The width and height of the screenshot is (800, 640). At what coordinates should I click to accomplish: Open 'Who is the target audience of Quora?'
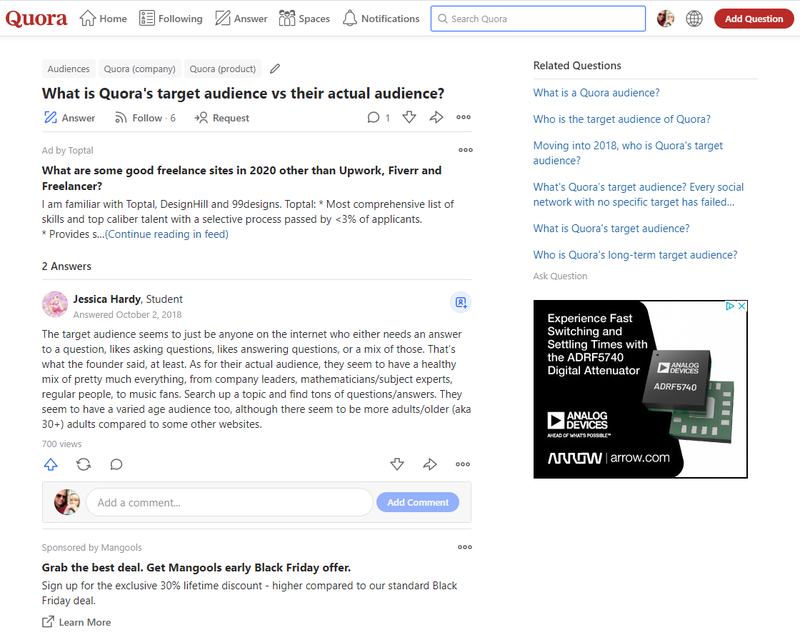click(x=622, y=119)
